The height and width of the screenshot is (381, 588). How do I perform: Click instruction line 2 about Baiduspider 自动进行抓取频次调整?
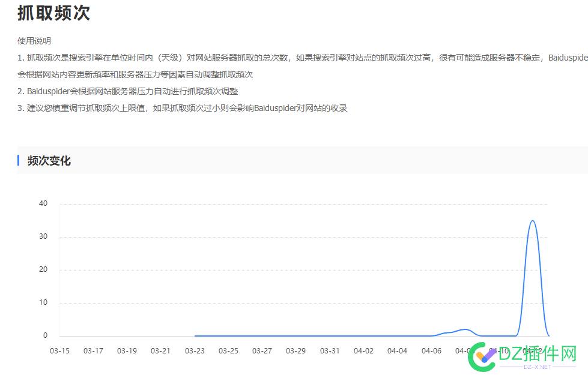click(128, 91)
